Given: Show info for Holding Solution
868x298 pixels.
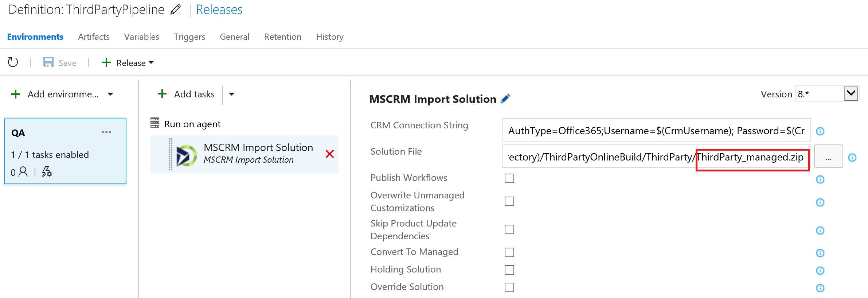Looking at the screenshot, I should tap(820, 271).
